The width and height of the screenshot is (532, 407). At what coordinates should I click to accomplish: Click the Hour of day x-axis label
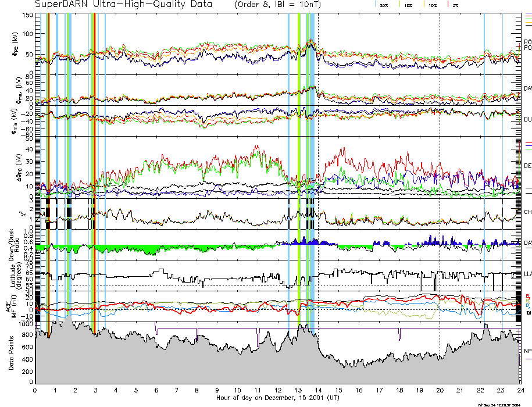[277, 399]
